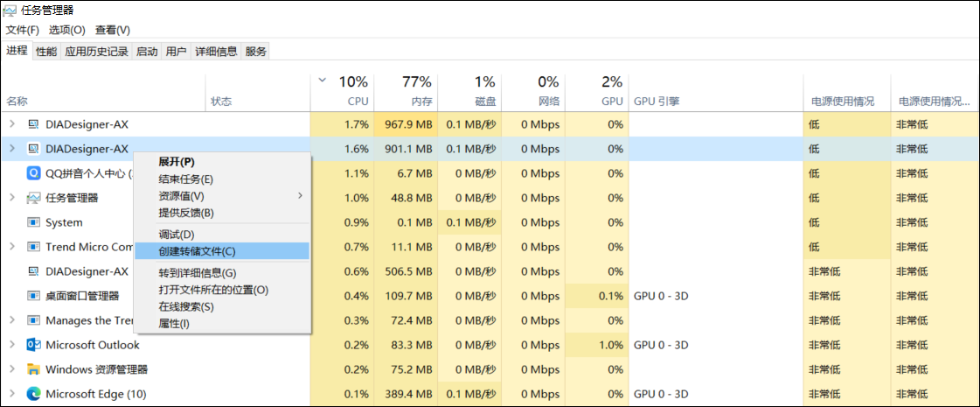Click the QQ拼音个人中心 process icon
The width and height of the screenshot is (980, 407).
tap(34, 173)
